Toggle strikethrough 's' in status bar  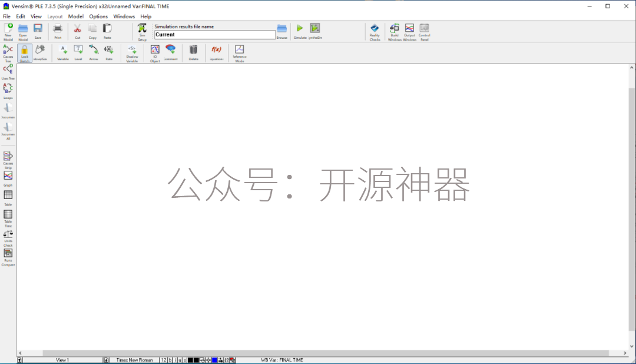tap(185, 360)
